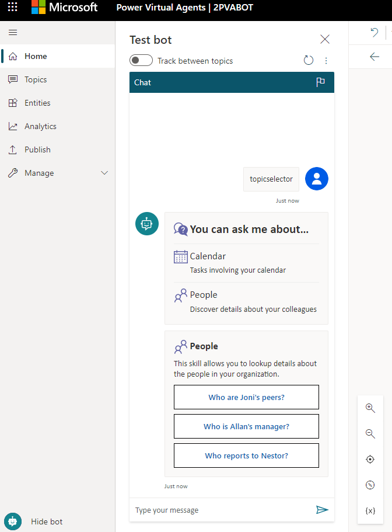Open the app launcher waffle icon
Image resolution: width=392 pixels, height=532 pixels.
pos(12,7)
